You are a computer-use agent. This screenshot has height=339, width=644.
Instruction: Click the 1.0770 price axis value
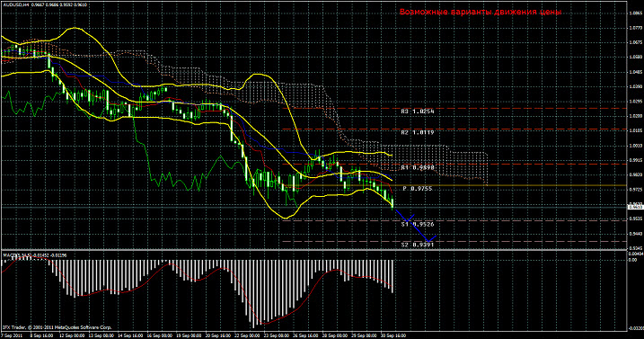[636, 28]
